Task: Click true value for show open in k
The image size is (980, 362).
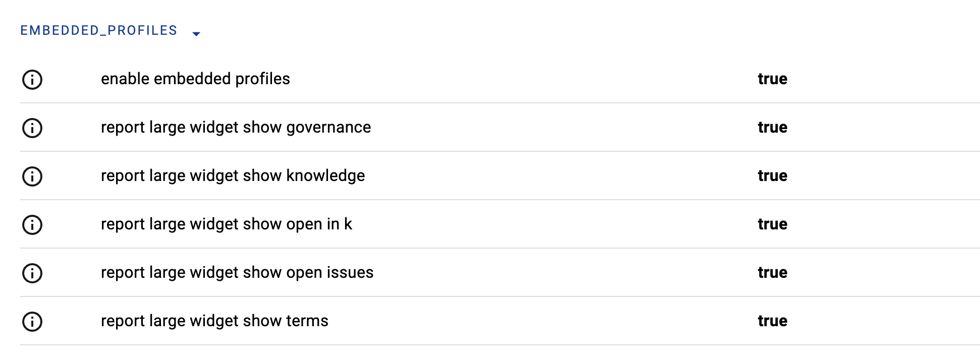Action: [772, 224]
